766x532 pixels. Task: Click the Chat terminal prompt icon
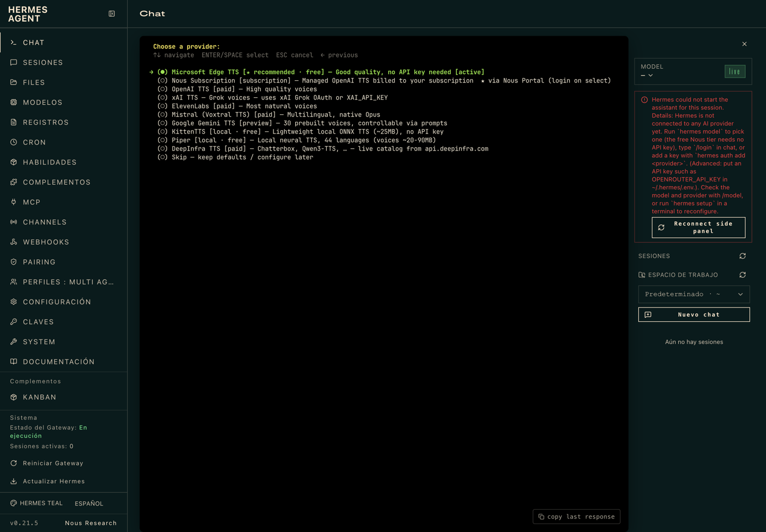click(x=14, y=43)
